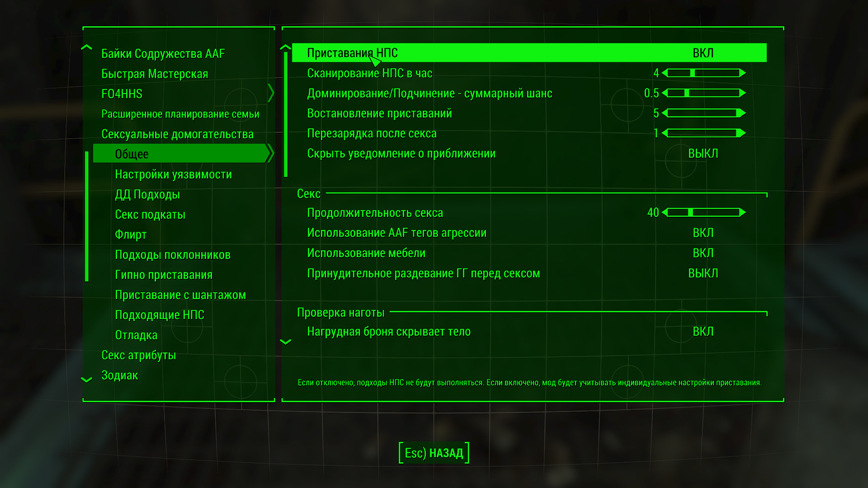Expand FO4HHS submenu chevron
The height and width of the screenshot is (488, 868).
270,93
